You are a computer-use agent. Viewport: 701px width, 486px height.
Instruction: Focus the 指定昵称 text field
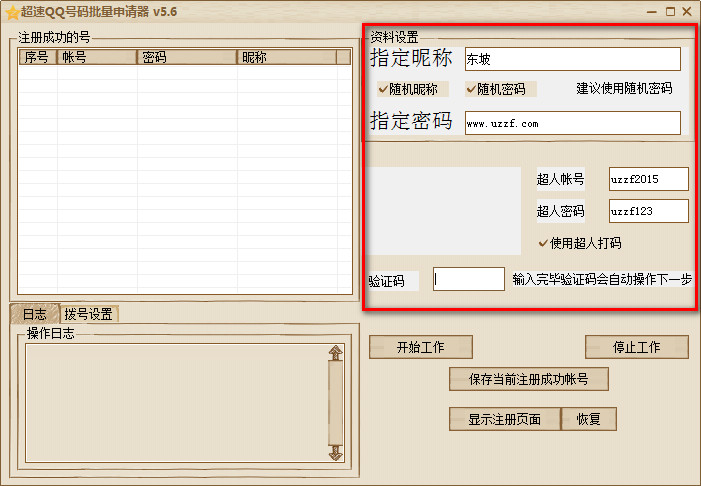[x=572, y=59]
